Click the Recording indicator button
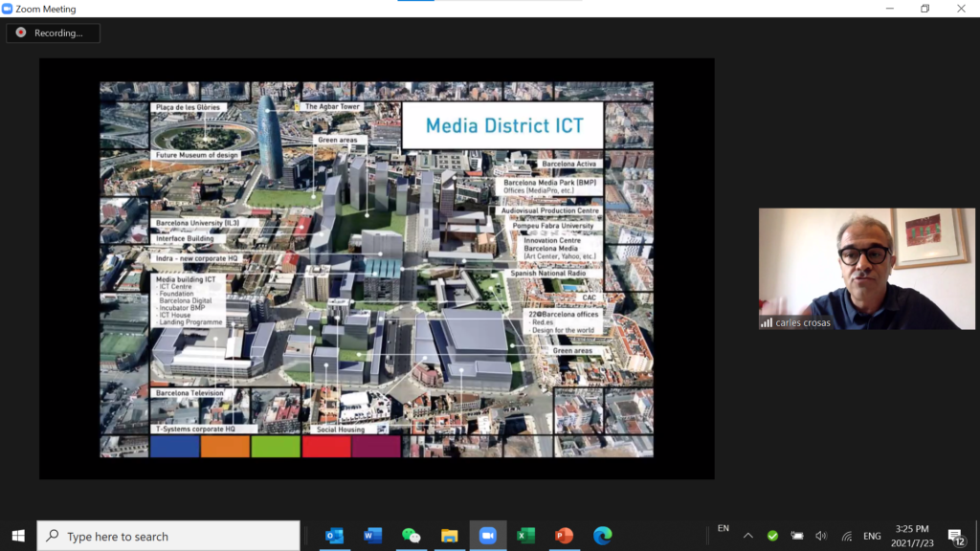Screen dimensions: 980x551 click(x=53, y=33)
